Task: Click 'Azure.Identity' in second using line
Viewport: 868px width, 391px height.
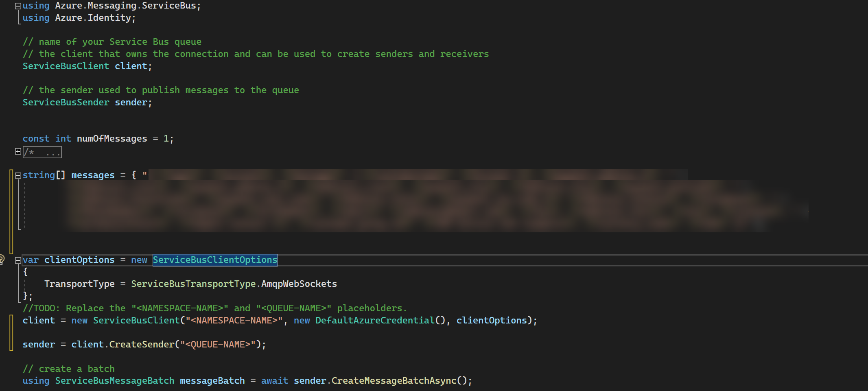Action: pos(93,18)
